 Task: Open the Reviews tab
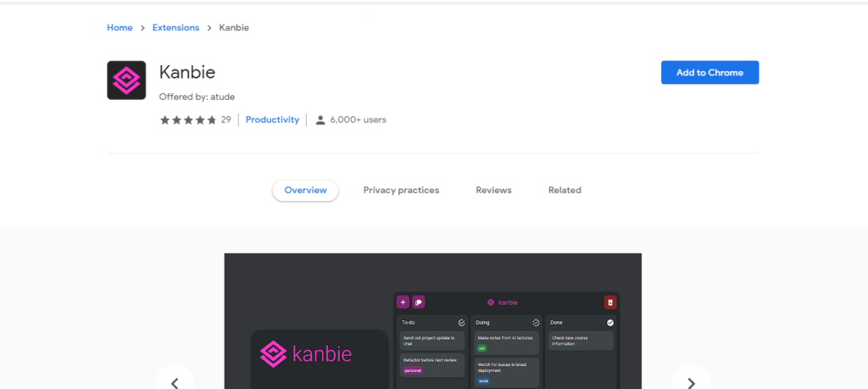coord(494,191)
